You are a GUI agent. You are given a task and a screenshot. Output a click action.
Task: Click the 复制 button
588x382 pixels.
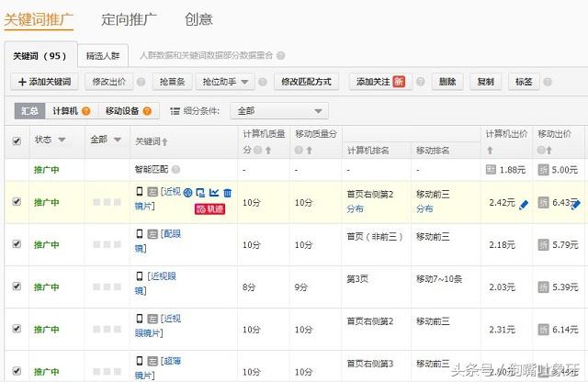point(485,82)
